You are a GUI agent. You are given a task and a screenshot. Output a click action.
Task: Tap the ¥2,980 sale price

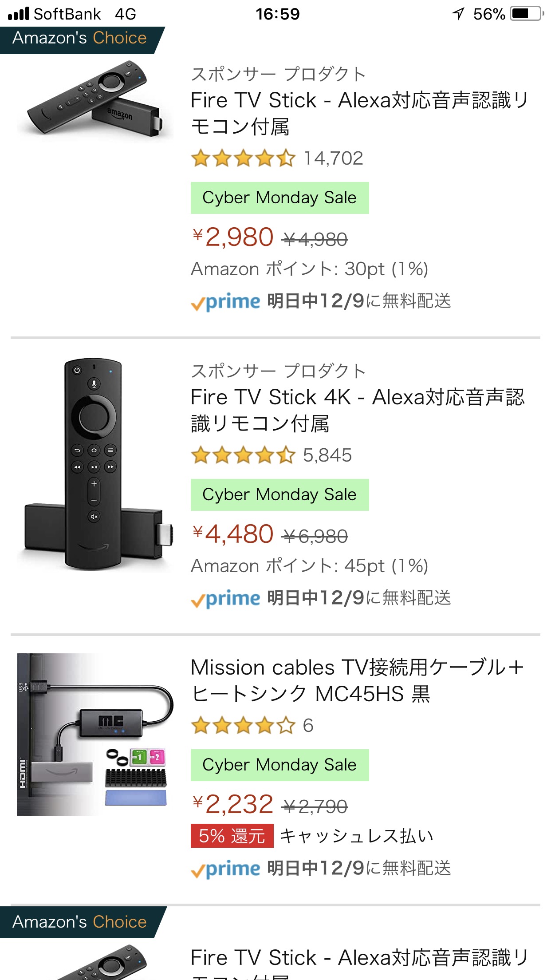(233, 237)
